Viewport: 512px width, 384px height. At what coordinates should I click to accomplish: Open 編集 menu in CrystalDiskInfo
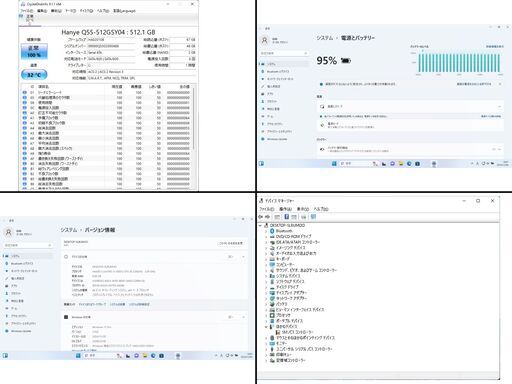[42, 11]
